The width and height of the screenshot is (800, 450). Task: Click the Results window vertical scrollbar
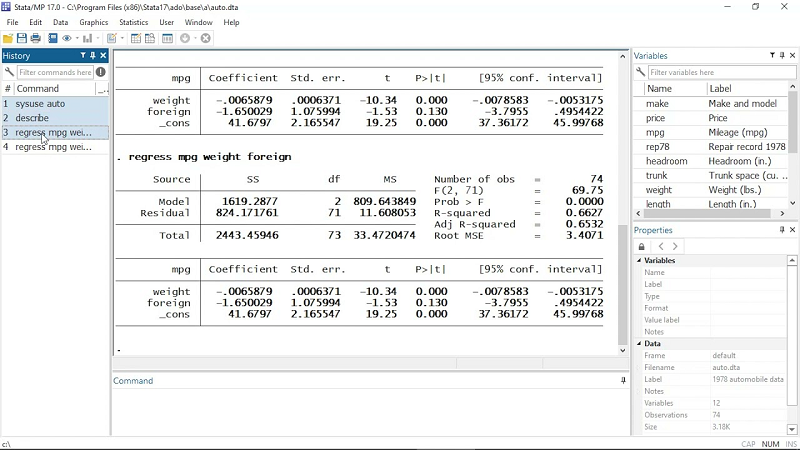point(624,200)
